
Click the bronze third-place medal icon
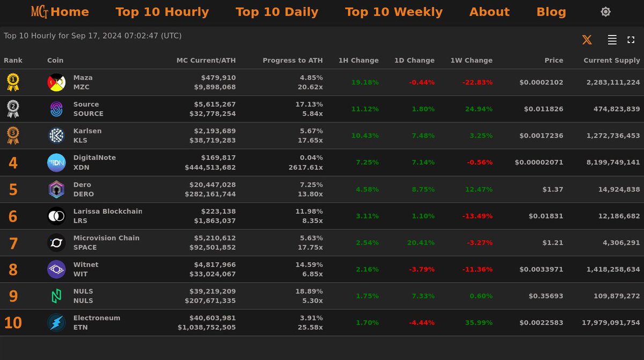point(13,135)
